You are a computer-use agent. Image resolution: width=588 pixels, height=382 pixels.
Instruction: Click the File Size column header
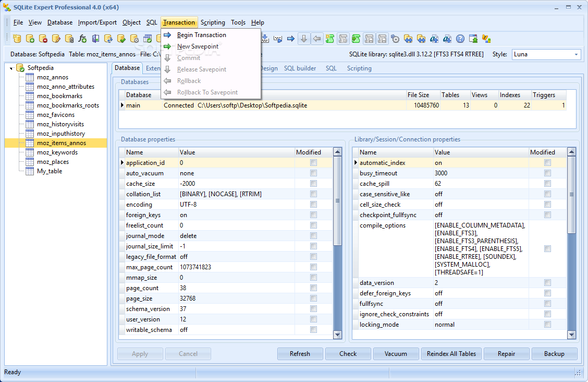(423, 95)
